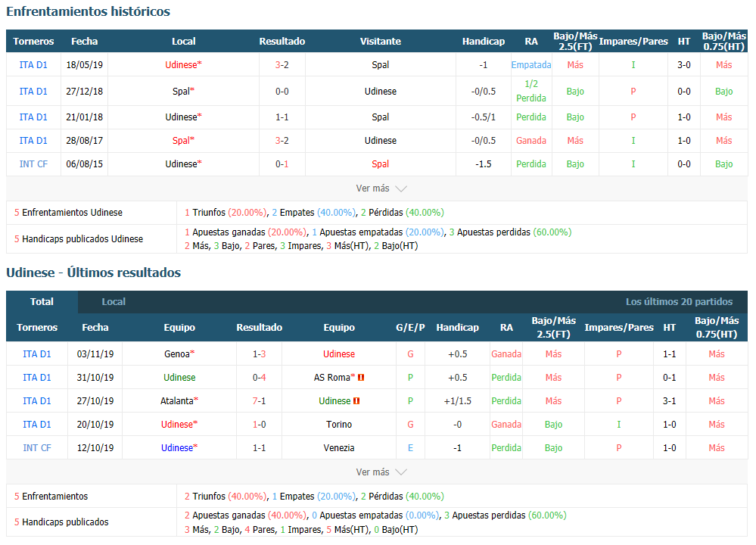
Task: Open ITA D1 link for 03/11/19 match
Action: point(36,354)
